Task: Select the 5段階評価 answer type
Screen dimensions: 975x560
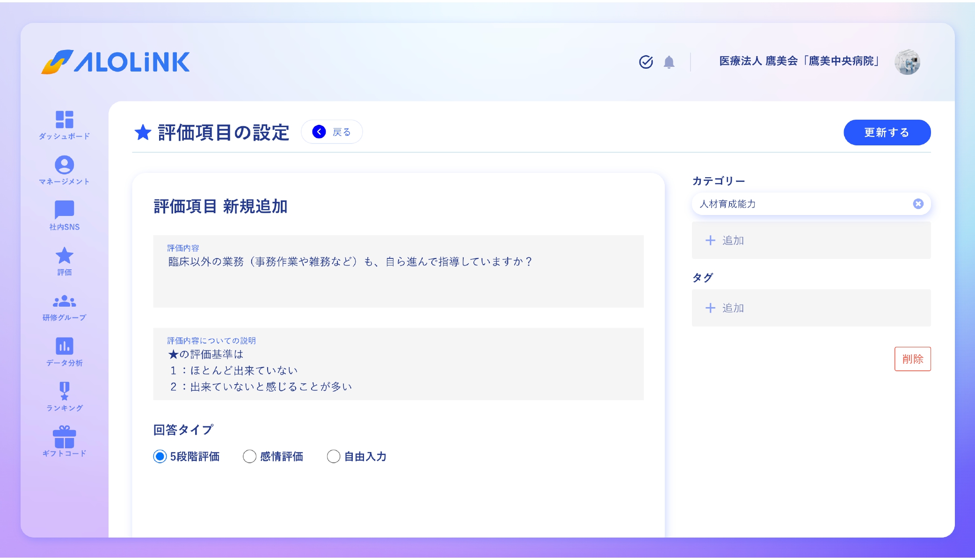Action: (x=160, y=457)
